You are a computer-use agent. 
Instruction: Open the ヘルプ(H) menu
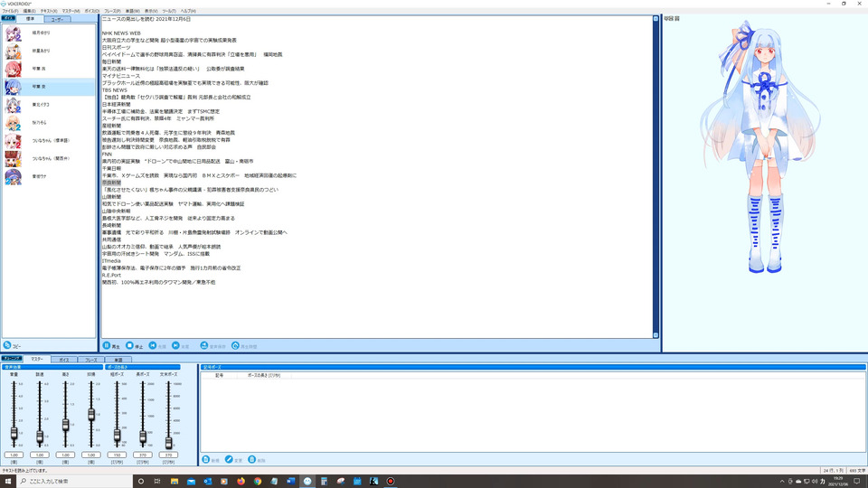click(188, 11)
